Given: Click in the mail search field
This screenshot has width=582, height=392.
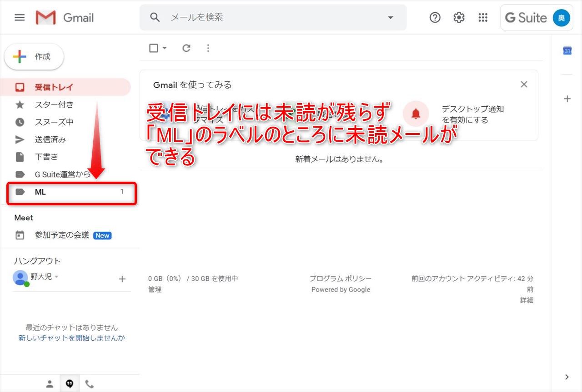Looking at the screenshot, I should tap(273, 17).
